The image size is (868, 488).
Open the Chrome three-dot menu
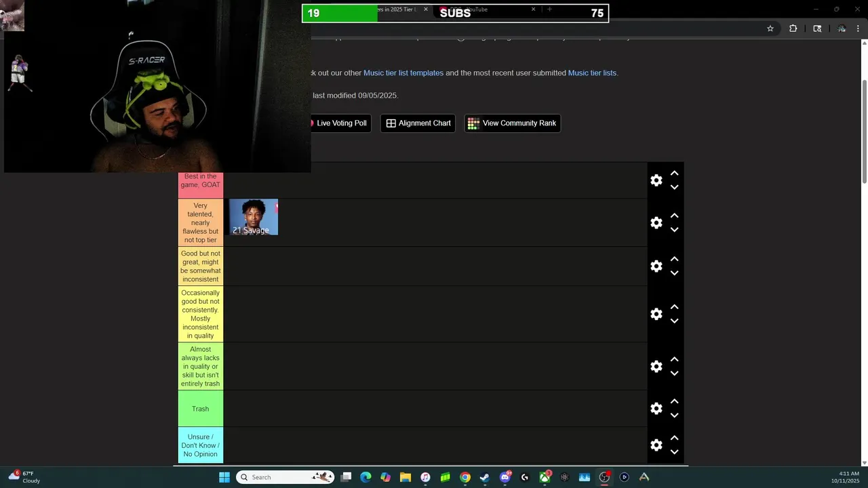point(858,28)
